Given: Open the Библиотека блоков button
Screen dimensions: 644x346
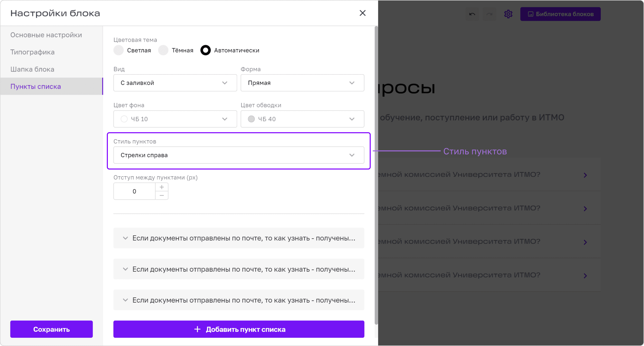Looking at the screenshot, I should [560, 14].
